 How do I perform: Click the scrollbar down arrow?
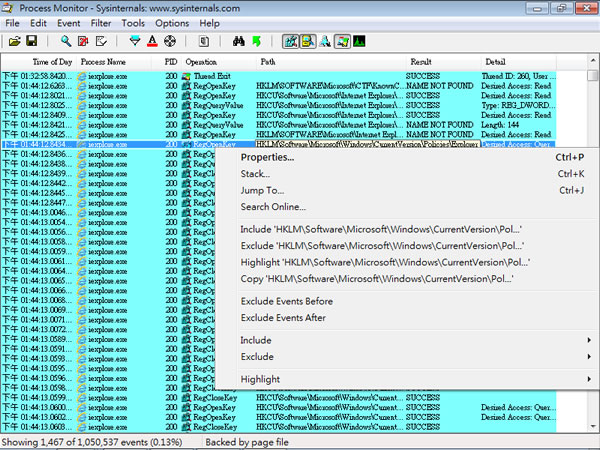593,426
